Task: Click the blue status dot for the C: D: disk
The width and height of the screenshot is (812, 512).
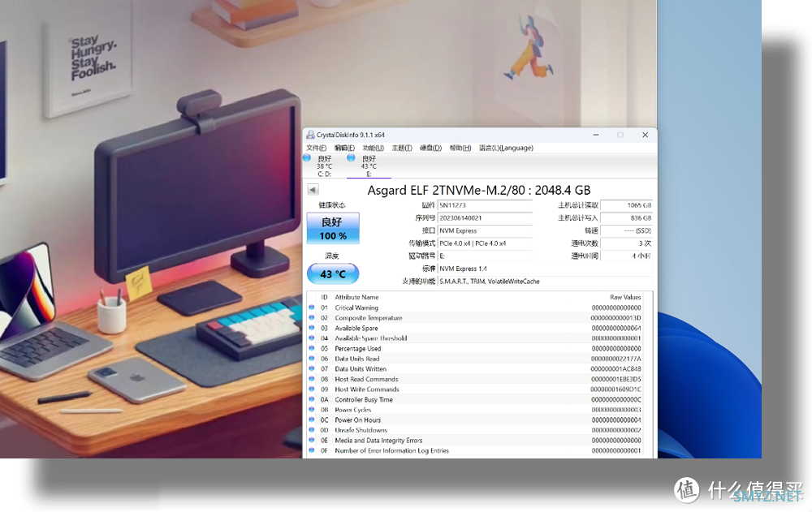Action: (307, 158)
